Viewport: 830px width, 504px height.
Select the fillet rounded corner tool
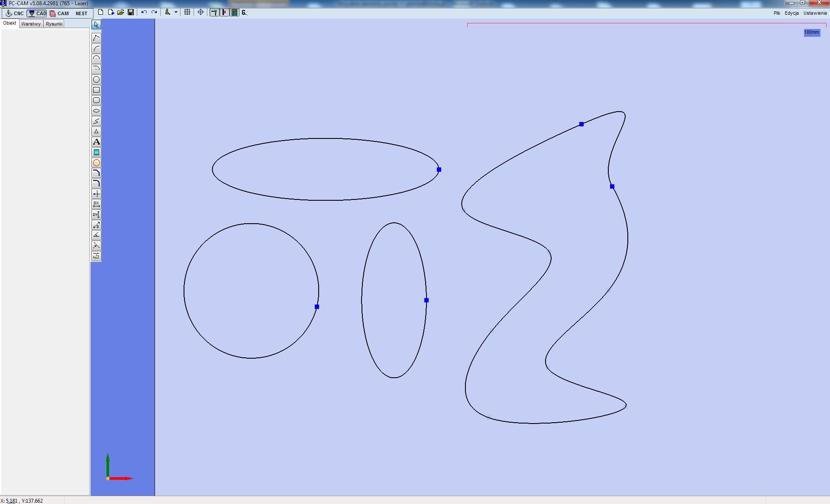[x=96, y=183]
